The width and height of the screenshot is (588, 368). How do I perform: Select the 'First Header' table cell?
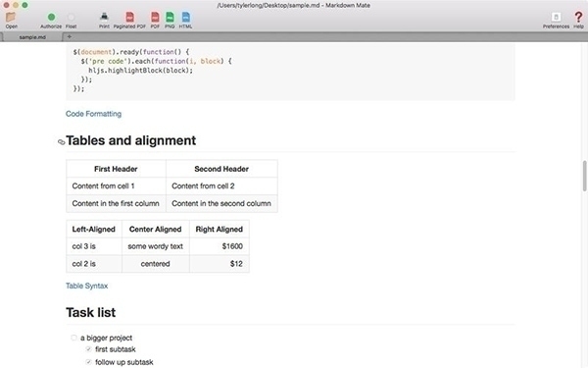[116, 169]
